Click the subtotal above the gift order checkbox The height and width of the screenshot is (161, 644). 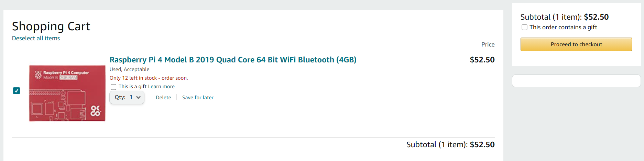tap(564, 17)
